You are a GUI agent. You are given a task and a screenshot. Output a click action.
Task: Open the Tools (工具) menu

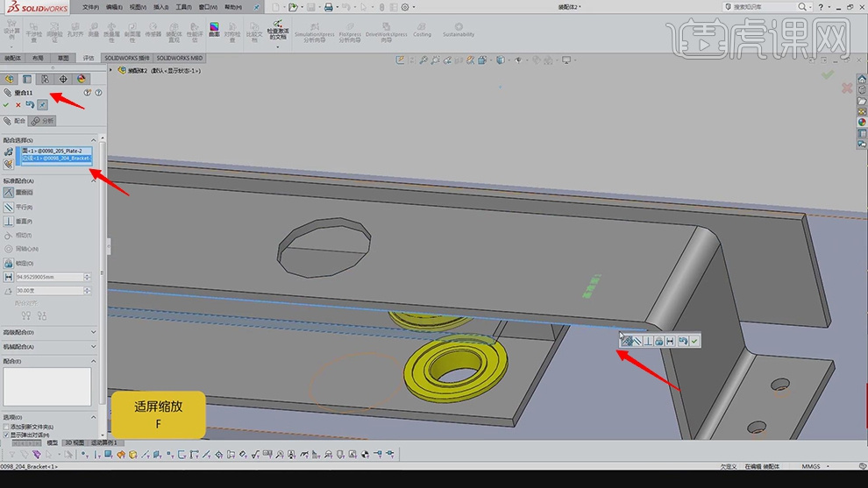click(182, 7)
